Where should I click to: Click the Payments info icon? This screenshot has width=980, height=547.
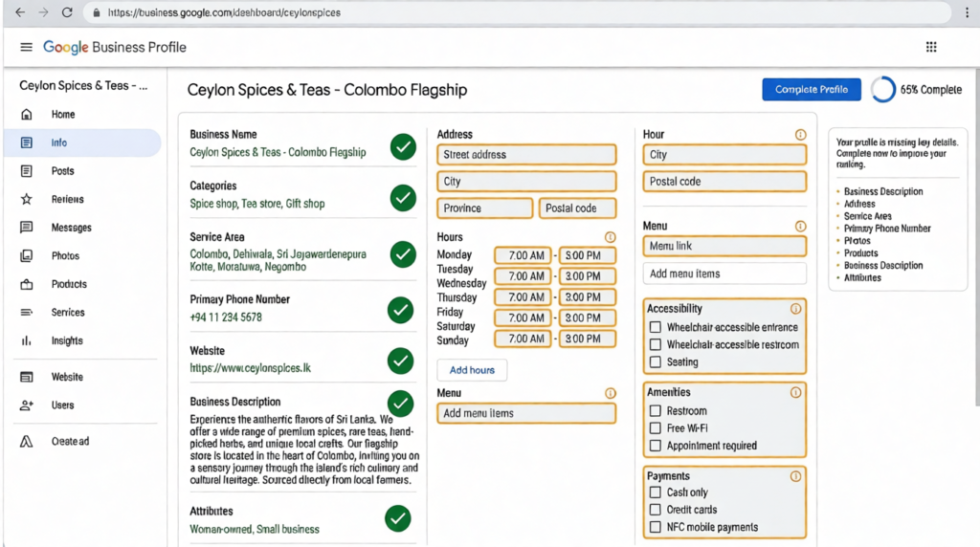coord(795,476)
